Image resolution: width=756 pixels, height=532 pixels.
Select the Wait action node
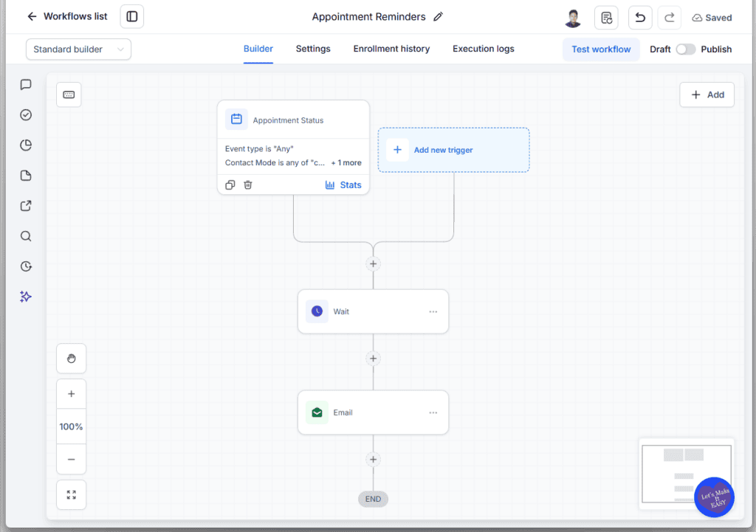click(373, 311)
